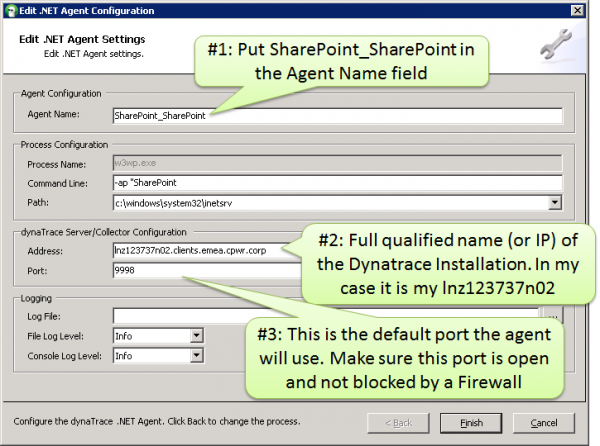Click the 'Console Log Level:' label
The image size is (600, 446).
tap(65, 356)
